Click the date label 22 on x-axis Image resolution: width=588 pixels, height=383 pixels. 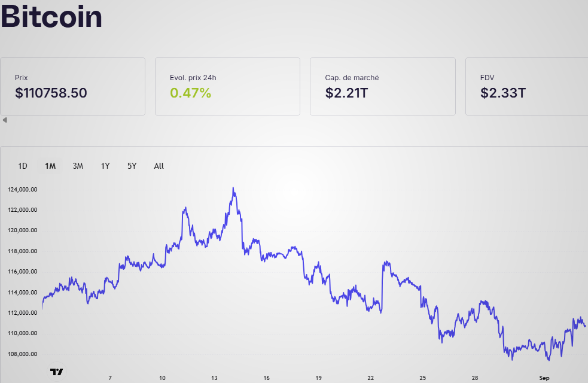coord(370,378)
